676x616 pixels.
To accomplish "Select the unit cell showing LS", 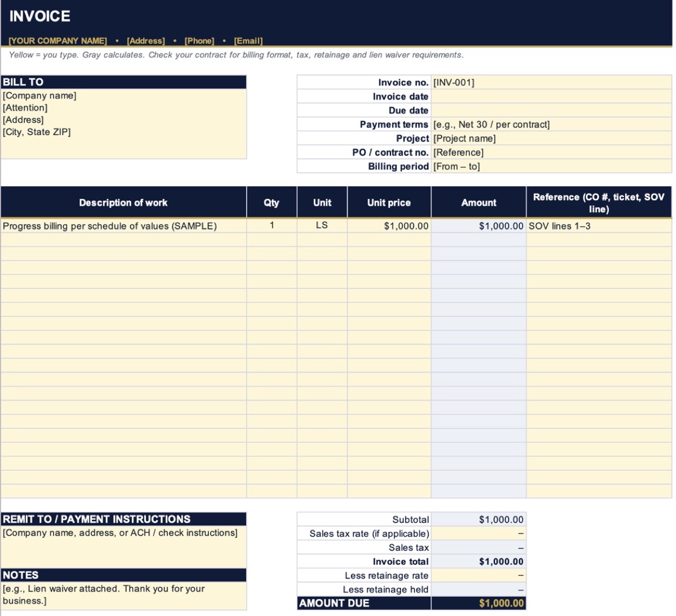I will (x=322, y=226).
